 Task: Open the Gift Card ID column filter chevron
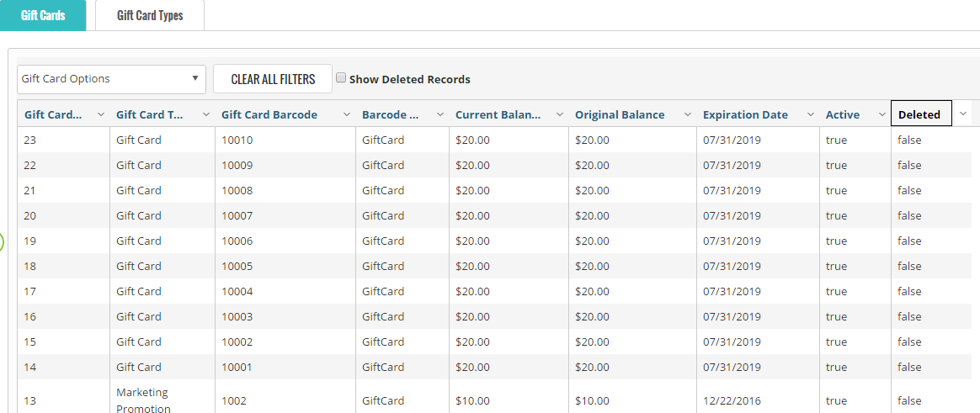pyautogui.click(x=101, y=114)
